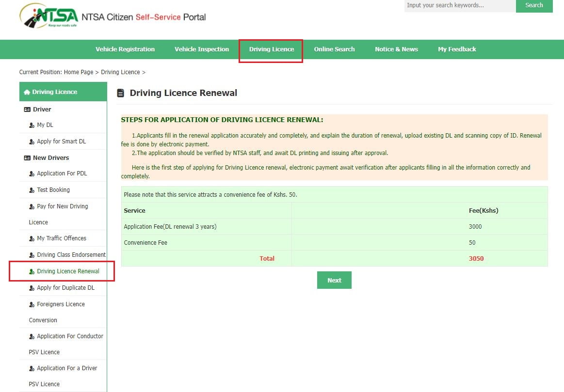Viewport: 564px width, 392px height.
Task: Click the Driving Licence Renewal page heading
Action: point(183,93)
